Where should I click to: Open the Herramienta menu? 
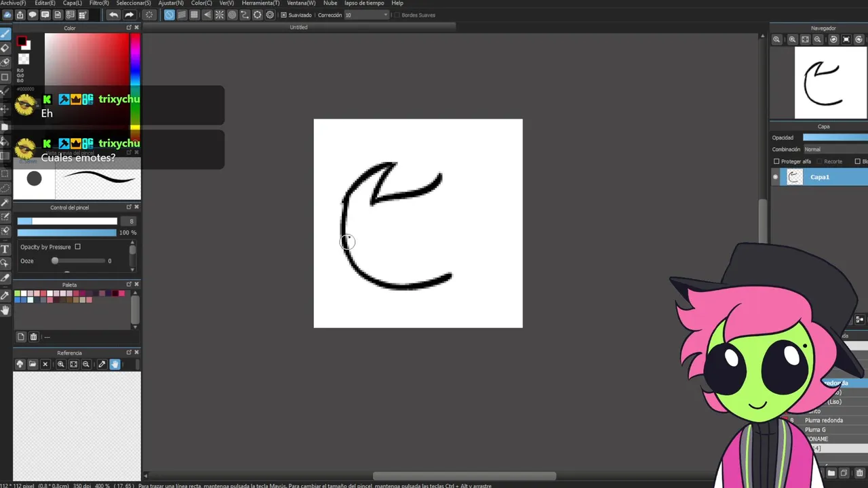click(x=260, y=3)
